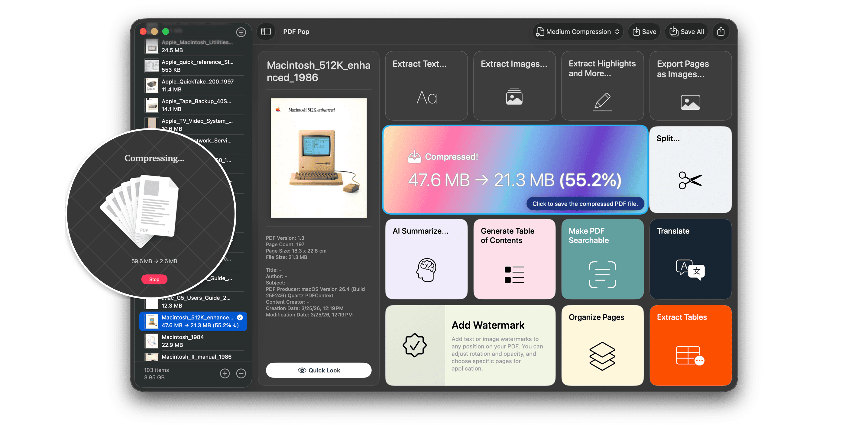Click the Save button
Viewport: 868px width, 428px height.
[x=644, y=32]
